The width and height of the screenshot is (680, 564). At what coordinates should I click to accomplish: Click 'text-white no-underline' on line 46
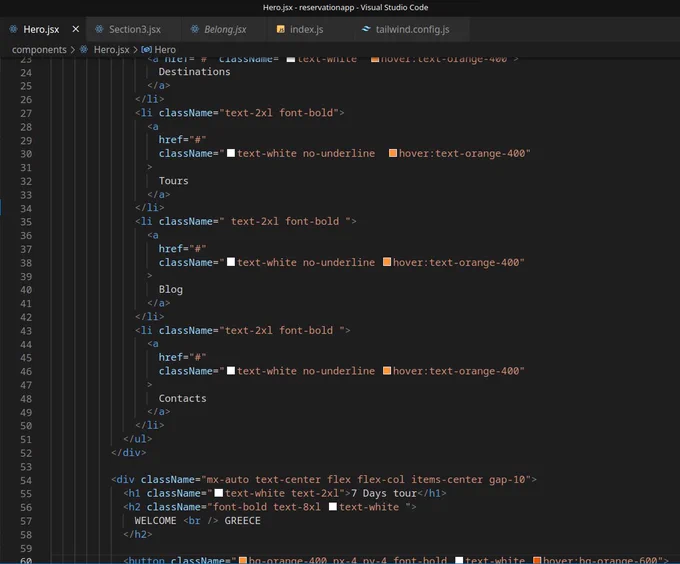pyautogui.click(x=306, y=371)
